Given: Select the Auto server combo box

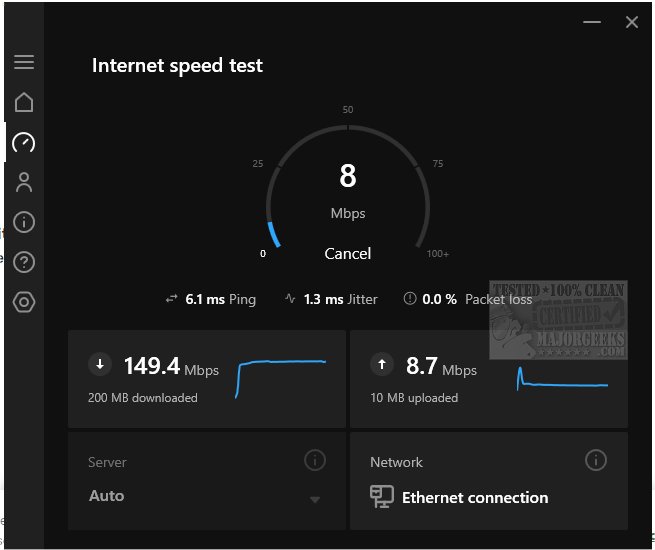Looking at the screenshot, I should coord(200,496).
